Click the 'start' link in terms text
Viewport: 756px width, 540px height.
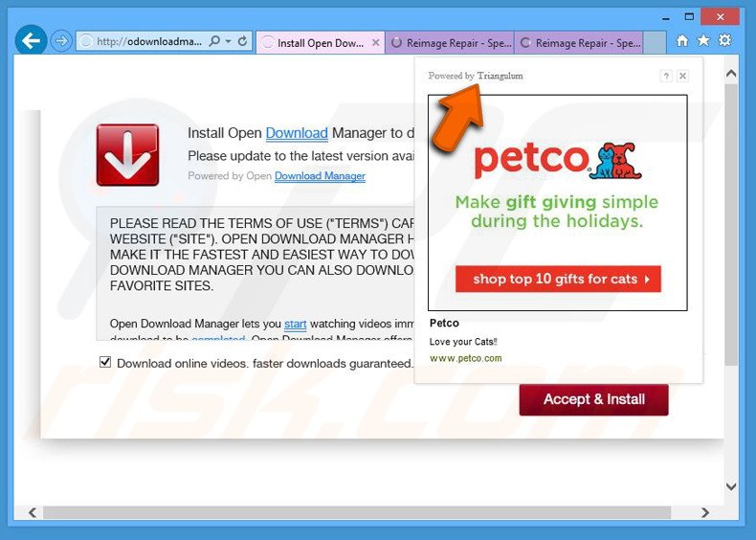click(x=295, y=324)
